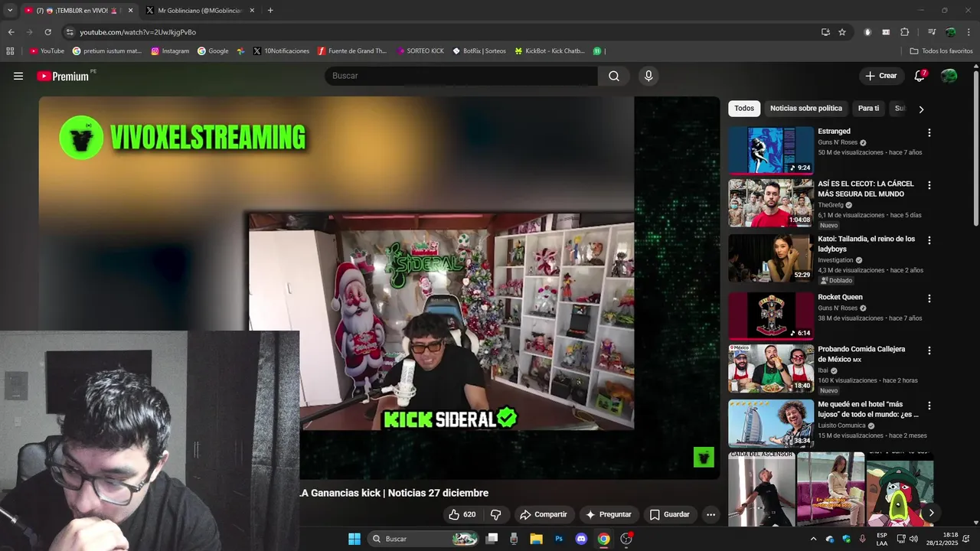
Task: Open the Estranged video thumbnail
Action: pyautogui.click(x=771, y=150)
